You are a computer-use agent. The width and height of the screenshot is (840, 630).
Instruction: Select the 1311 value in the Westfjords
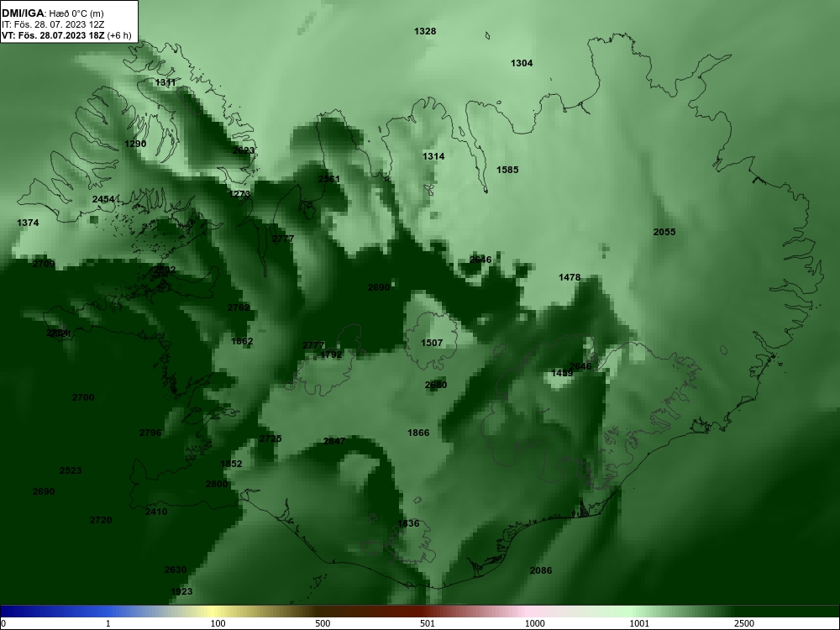(x=165, y=82)
